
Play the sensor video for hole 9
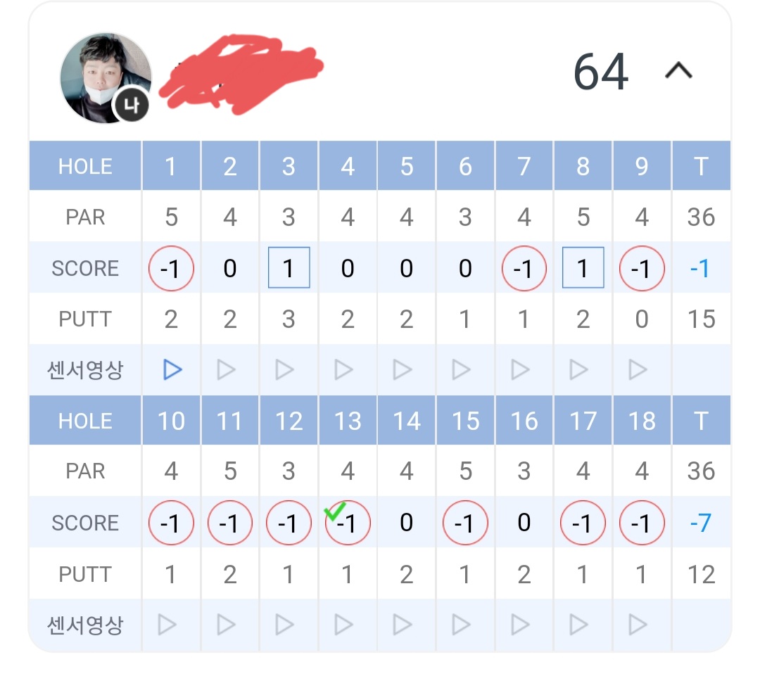click(x=638, y=369)
